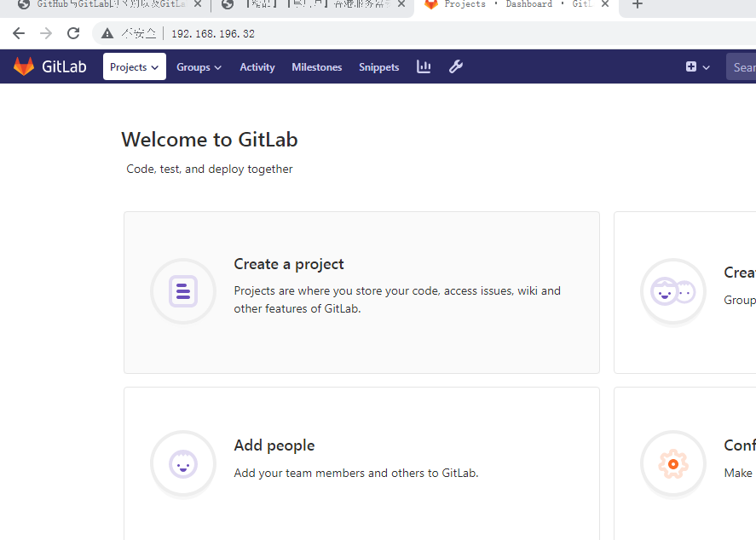Viewport: 756px width, 540px height.
Task: Click the Welcome to GitLab heading
Action: [x=210, y=140]
